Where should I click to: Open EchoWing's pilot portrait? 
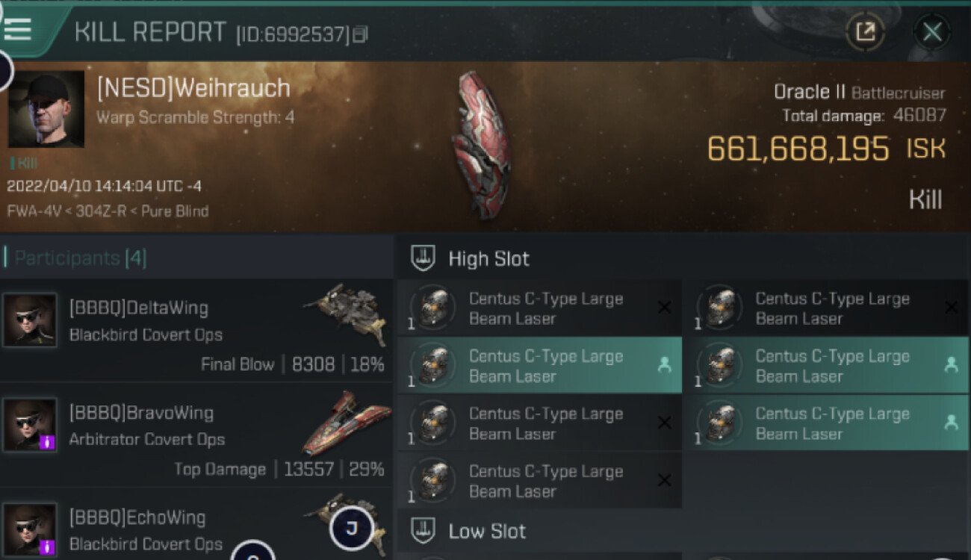tap(30, 529)
